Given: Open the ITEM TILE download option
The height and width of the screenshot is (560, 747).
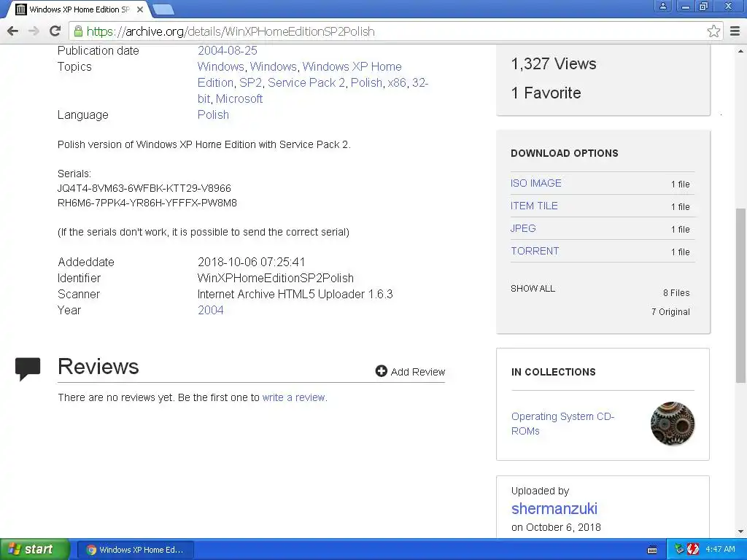Looking at the screenshot, I should (534, 206).
